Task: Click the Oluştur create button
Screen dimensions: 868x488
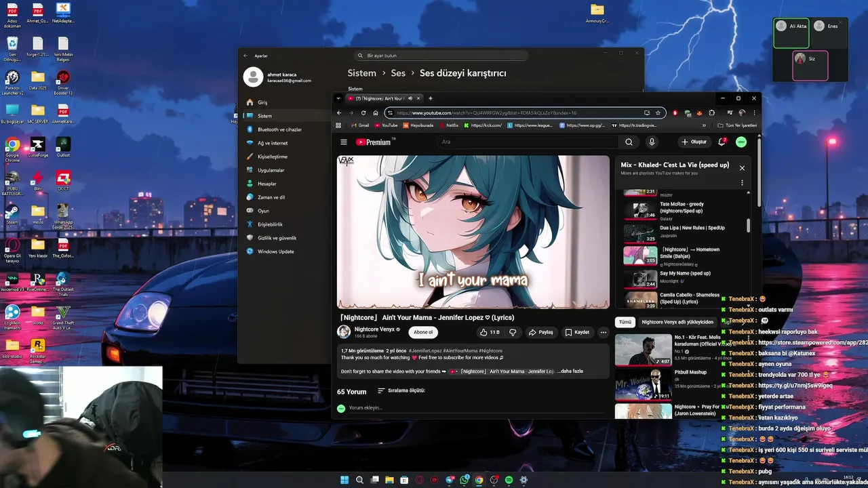Action: tap(694, 142)
